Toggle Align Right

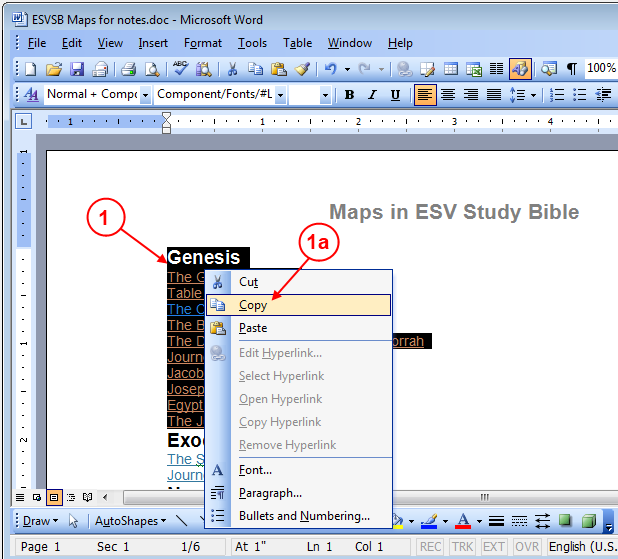click(x=471, y=95)
